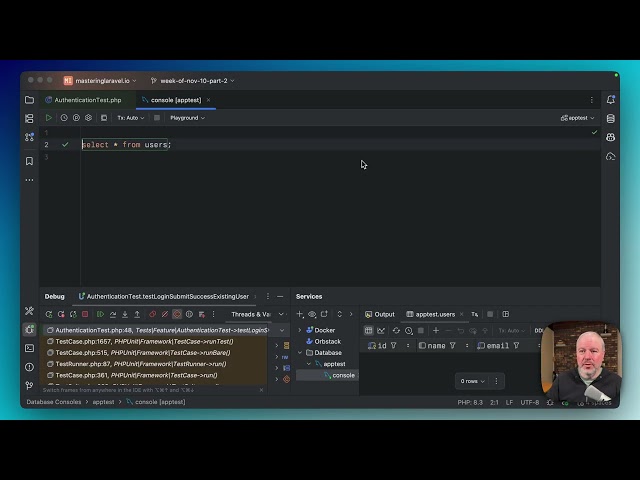This screenshot has height=480, width=640.
Task: Toggle mute breakpoints
Action: [165, 314]
